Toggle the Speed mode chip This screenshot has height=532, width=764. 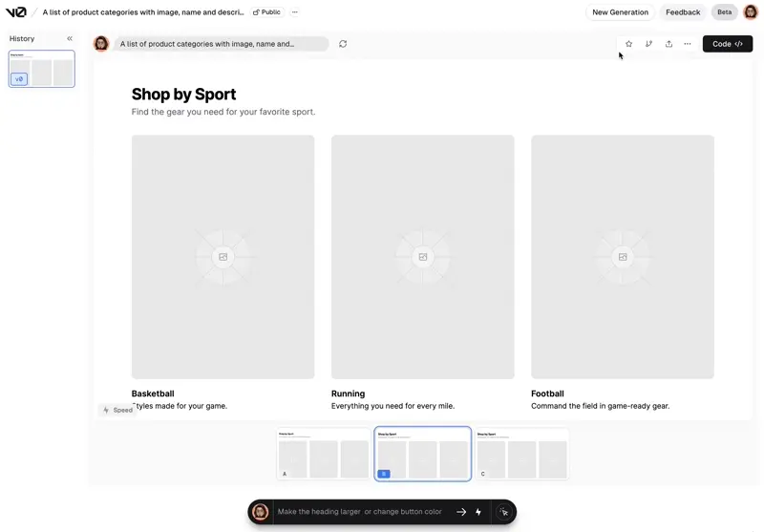coord(117,410)
